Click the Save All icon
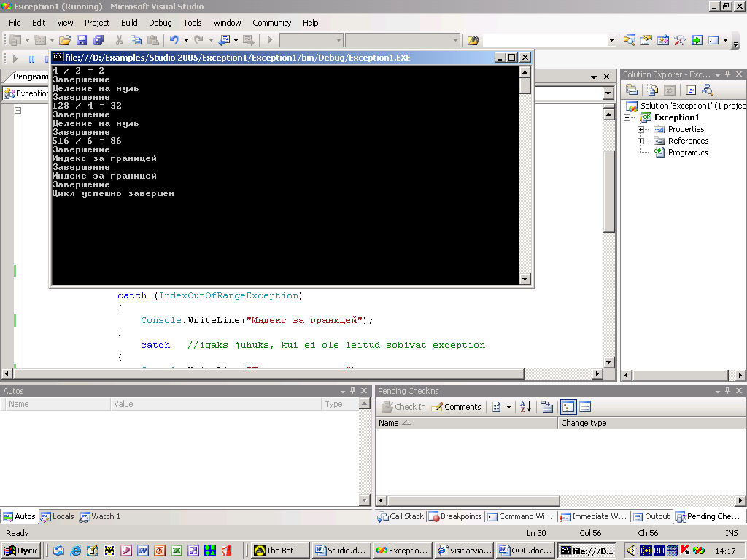 tap(98, 41)
